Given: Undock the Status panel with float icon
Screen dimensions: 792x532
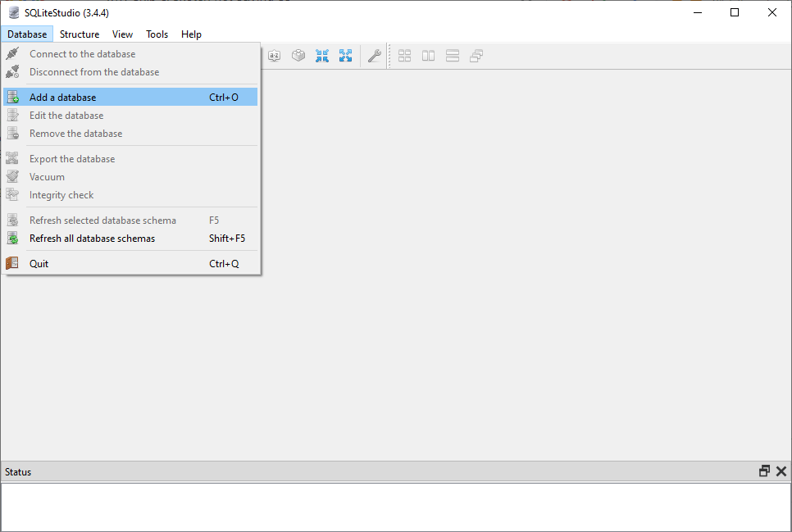Looking at the screenshot, I should coord(765,471).
